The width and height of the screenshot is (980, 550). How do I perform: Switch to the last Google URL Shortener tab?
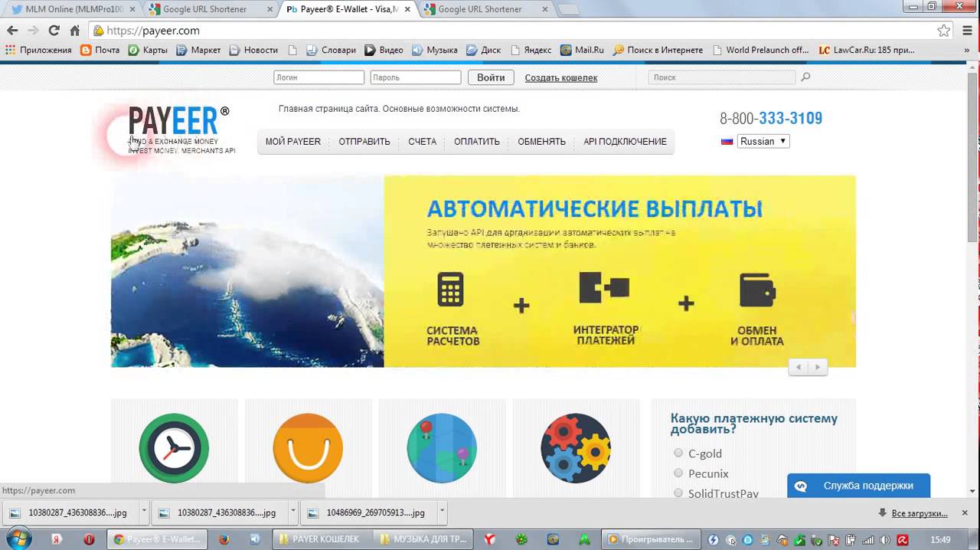484,9
